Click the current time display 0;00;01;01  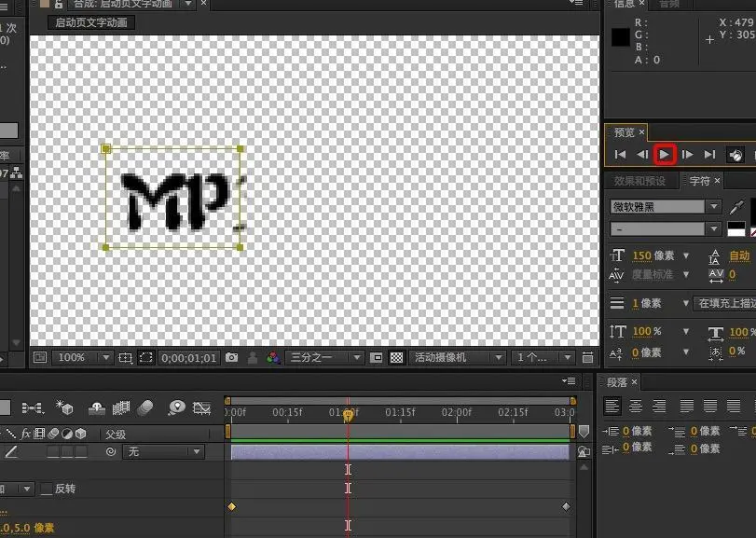[189, 358]
